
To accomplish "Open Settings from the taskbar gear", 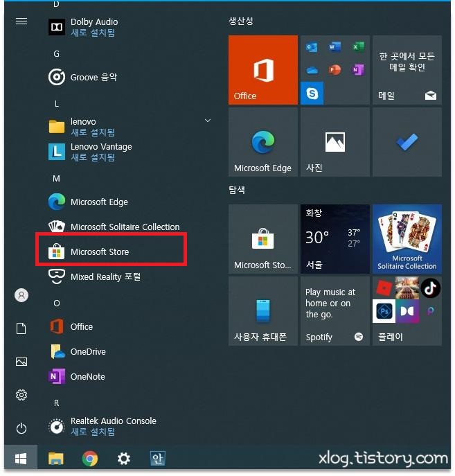I will (x=124, y=459).
